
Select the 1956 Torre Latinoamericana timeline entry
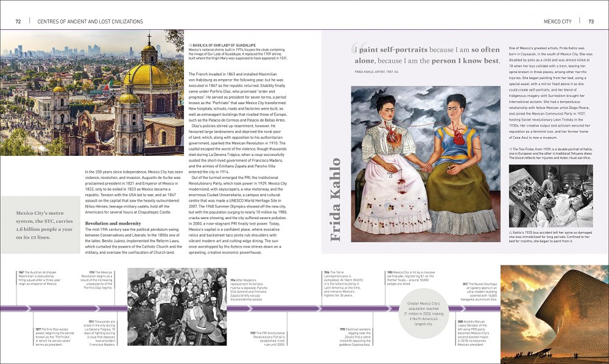343,284
